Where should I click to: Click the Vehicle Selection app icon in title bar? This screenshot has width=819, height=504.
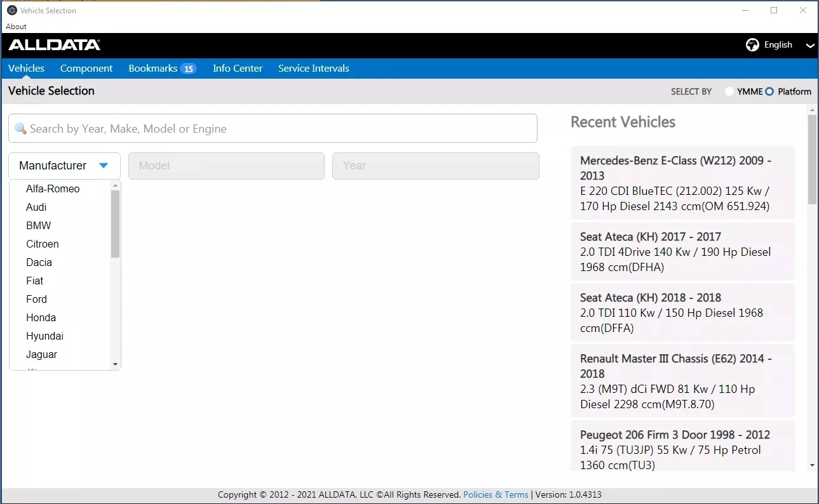point(11,10)
